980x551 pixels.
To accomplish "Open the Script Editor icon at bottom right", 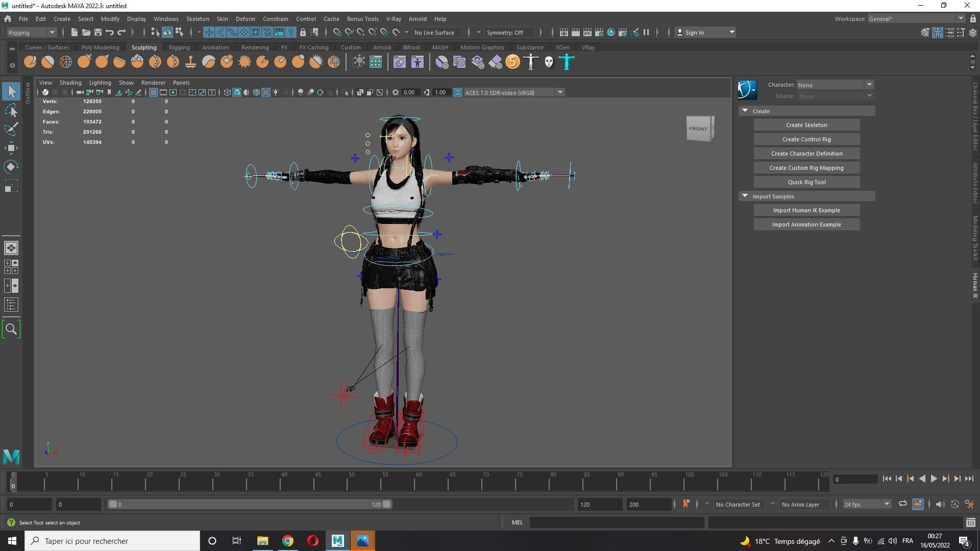I will [x=970, y=522].
